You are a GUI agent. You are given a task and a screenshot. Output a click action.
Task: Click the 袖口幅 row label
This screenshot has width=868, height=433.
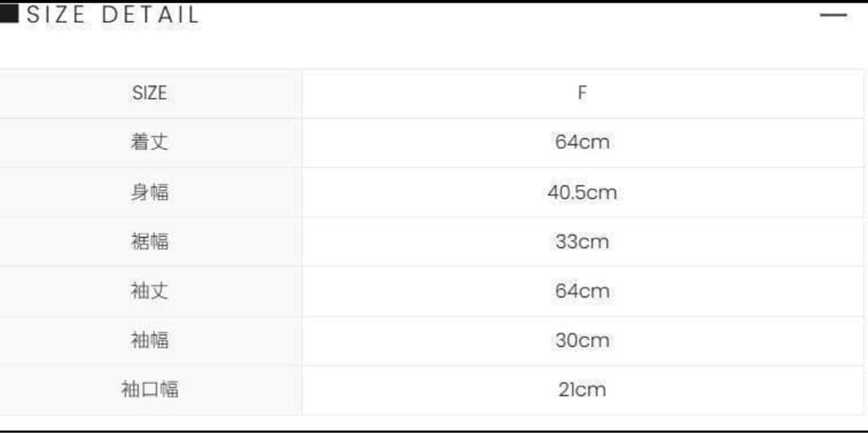coord(149,390)
